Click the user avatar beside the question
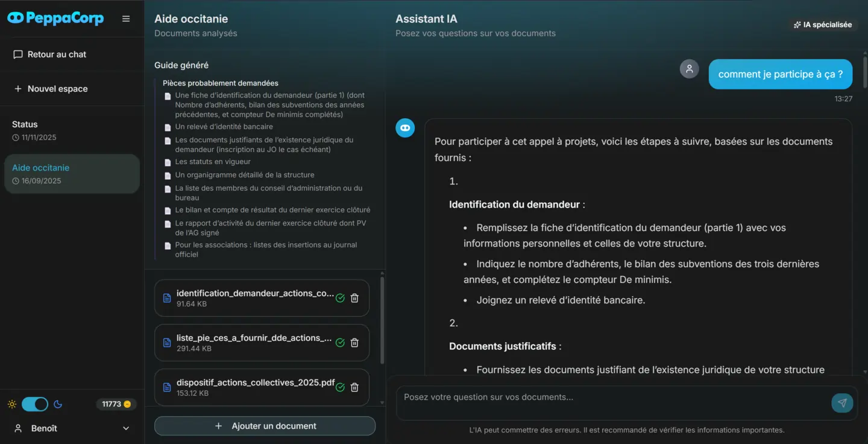The height and width of the screenshot is (444, 868). click(690, 69)
